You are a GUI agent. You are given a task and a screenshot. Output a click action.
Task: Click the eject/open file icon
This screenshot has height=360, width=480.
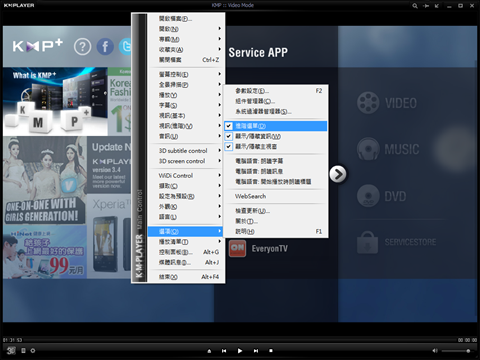[209, 351]
